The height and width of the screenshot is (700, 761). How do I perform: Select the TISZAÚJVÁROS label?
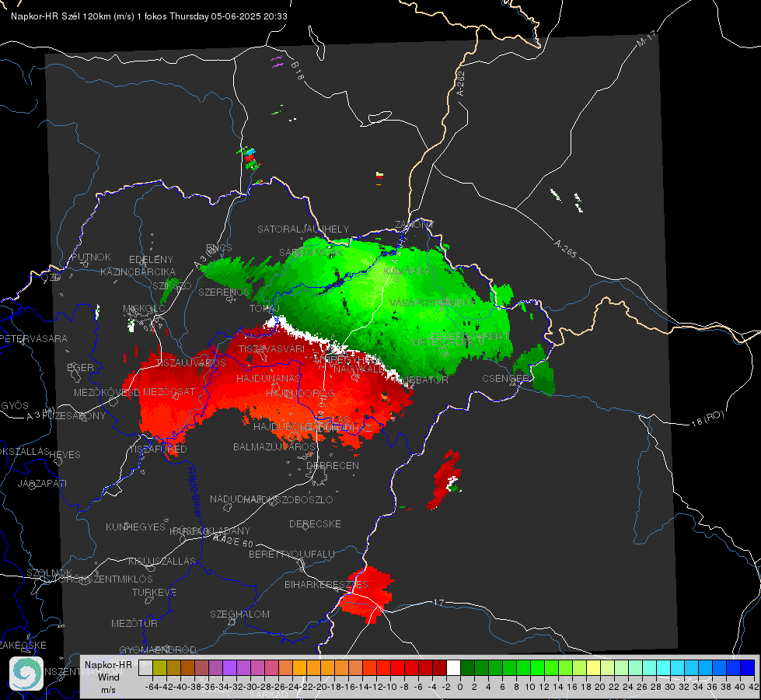point(190,363)
